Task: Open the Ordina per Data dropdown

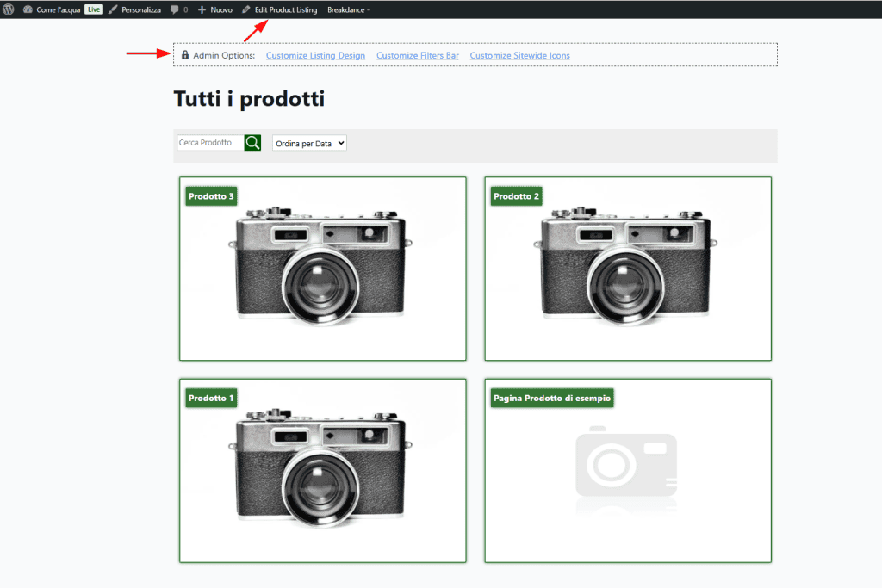Action: (308, 142)
